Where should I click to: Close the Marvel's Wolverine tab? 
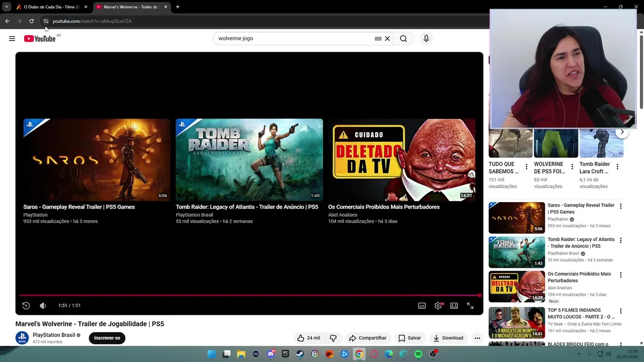[x=166, y=7]
